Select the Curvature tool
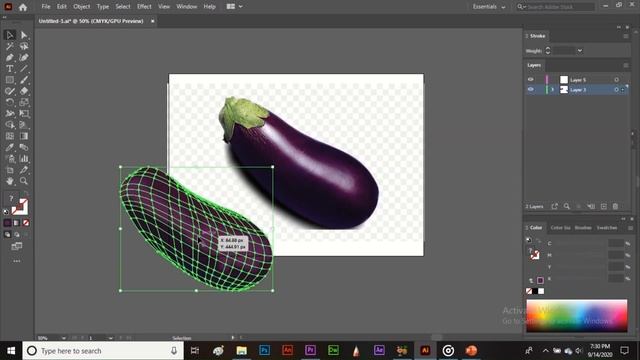Viewport: 640px width, 360px height. [x=24, y=58]
